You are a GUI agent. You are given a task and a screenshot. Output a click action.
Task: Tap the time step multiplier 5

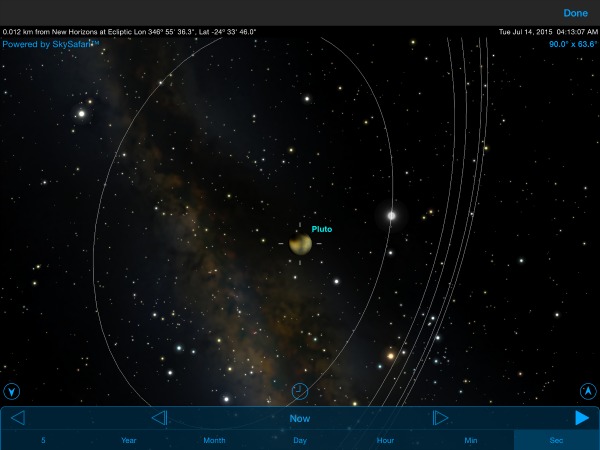[x=43, y=440]
